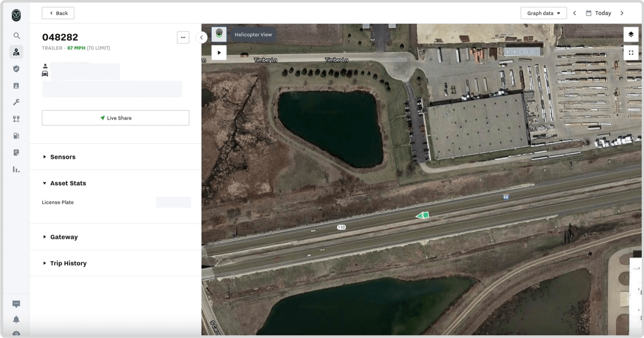Click the Back button
The width and height of the screenshot is (644, 338).
coord(58,13)
